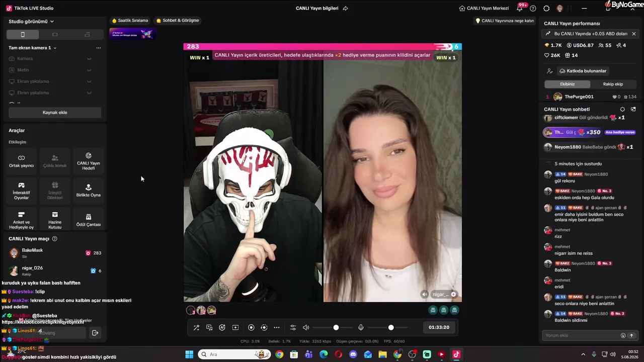Toggle visibility of the Kamera source
The height and width of the screenshot is (362, 644).
(x=89, y=59)
